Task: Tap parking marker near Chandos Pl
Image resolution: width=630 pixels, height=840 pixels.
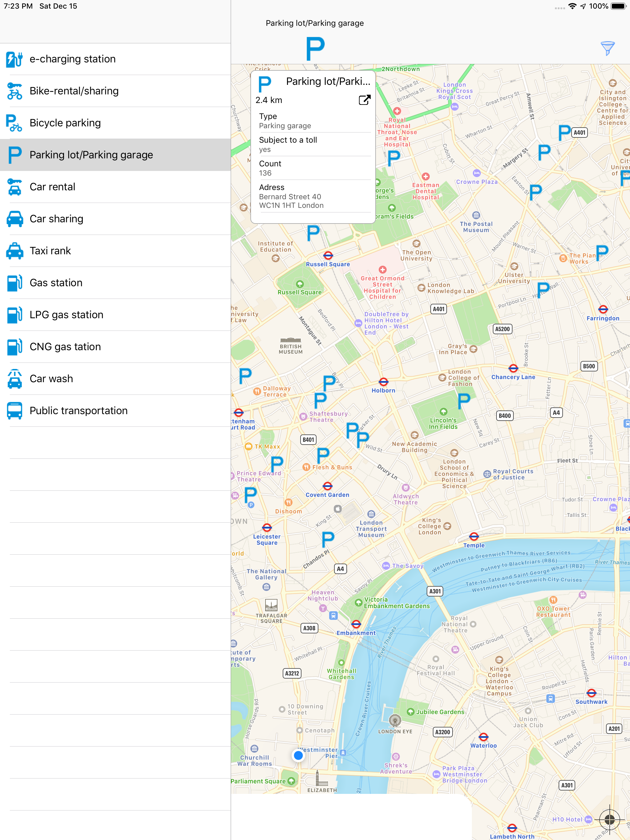Action: pyautogui.click(x=328, y=539)
